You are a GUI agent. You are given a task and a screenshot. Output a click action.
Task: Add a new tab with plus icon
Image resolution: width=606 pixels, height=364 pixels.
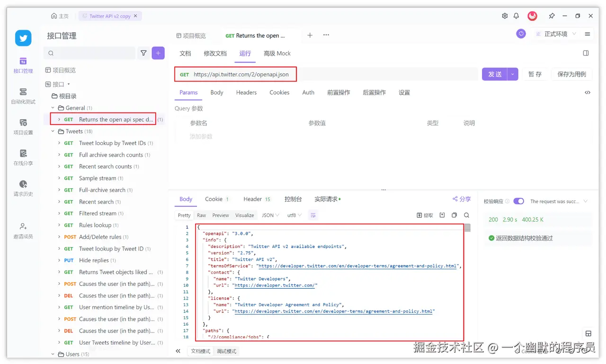click(x=310, y=35)
